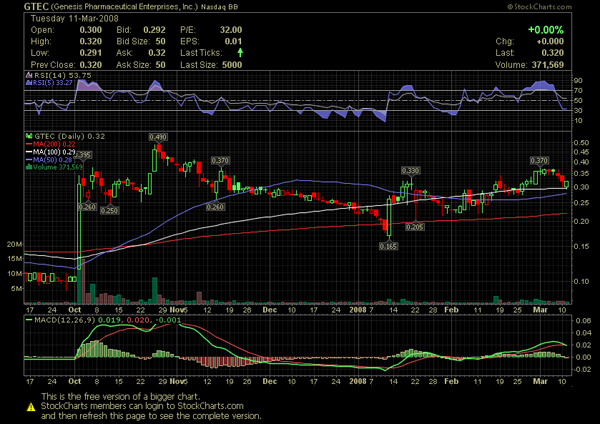Click the red MA(200) legend line
Viewport: 600px width, 424px height.
29,144
